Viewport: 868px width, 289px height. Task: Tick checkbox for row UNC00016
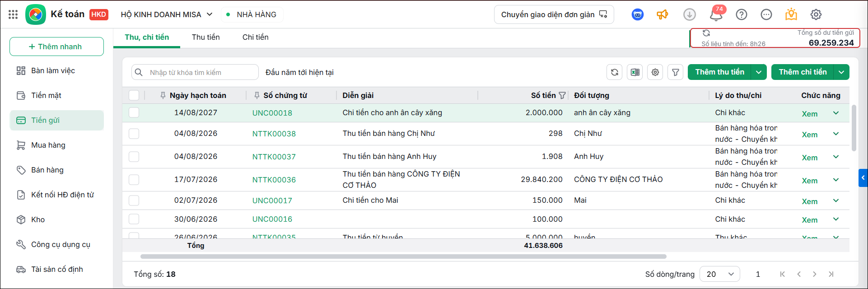(x=134, y=219)
